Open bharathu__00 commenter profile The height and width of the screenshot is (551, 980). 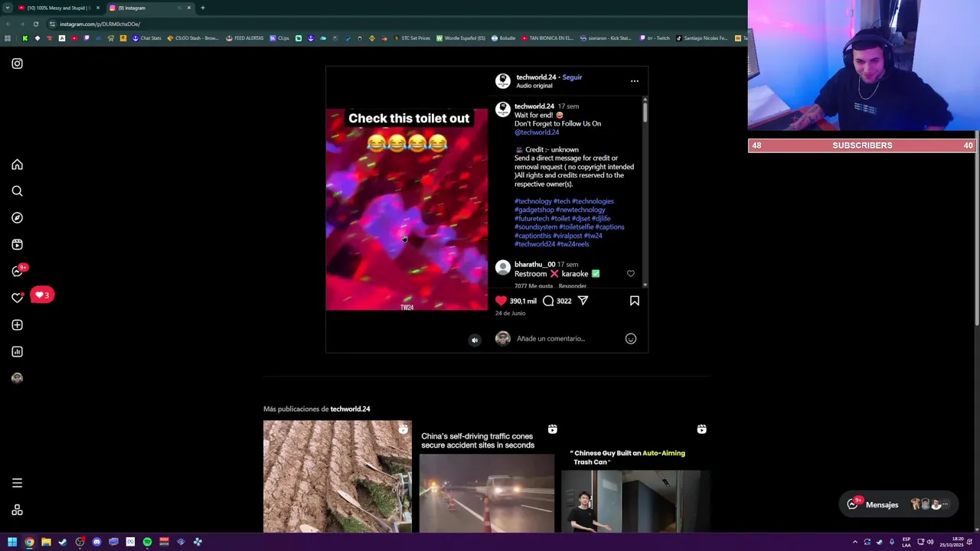click(534, 265)
